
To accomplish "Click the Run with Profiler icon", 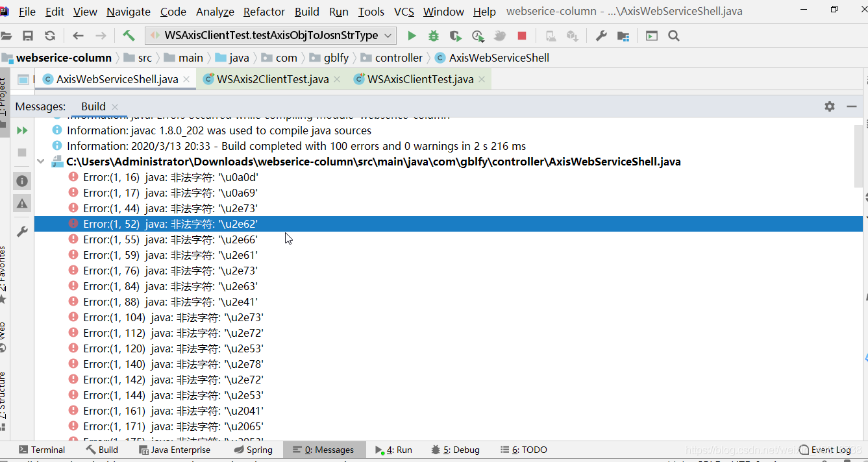I will coord(478,36).
